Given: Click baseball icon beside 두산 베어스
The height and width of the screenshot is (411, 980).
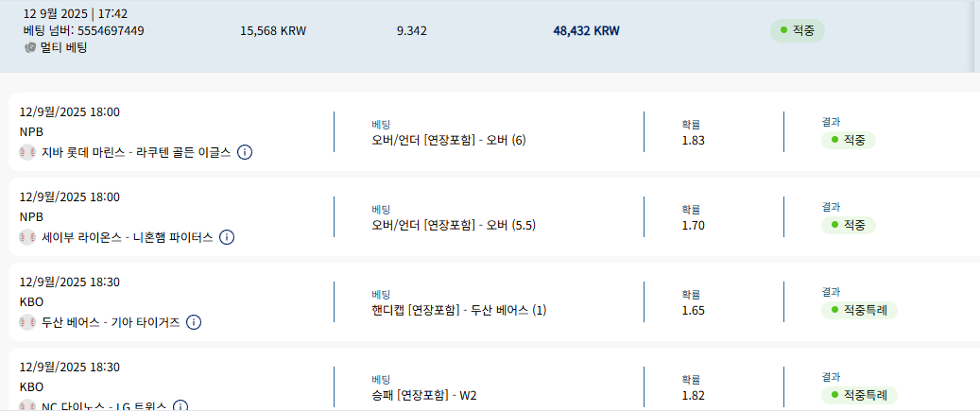Looking at the screenshot, I should pyautogui.click(x=27, y=322).
